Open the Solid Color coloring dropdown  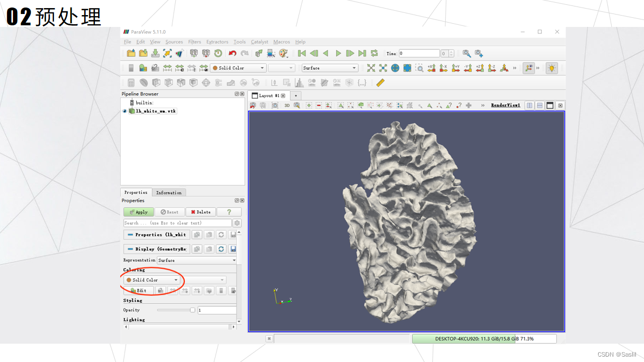click(x=152, y=280)
